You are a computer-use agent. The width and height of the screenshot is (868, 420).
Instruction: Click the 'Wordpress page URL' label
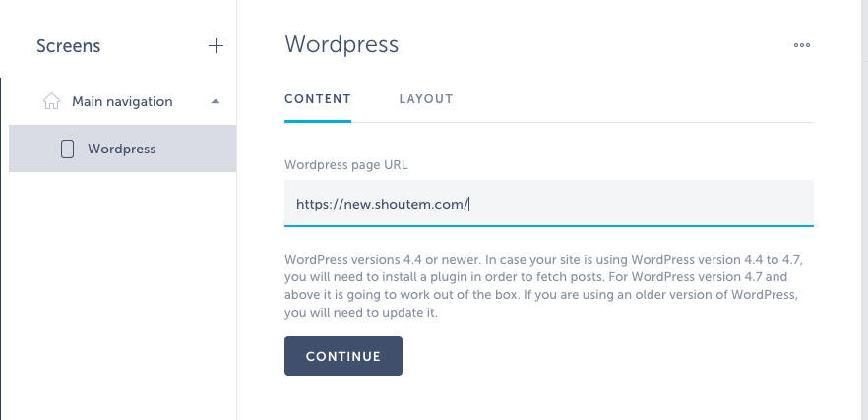(346, 165)
